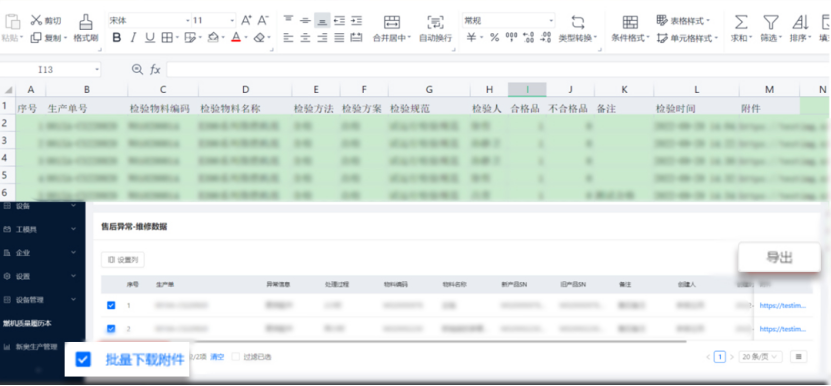This screenshot has width=831, height=386.
Task: Toggle bold formatting in toolbar
Action: click(117, 38)
